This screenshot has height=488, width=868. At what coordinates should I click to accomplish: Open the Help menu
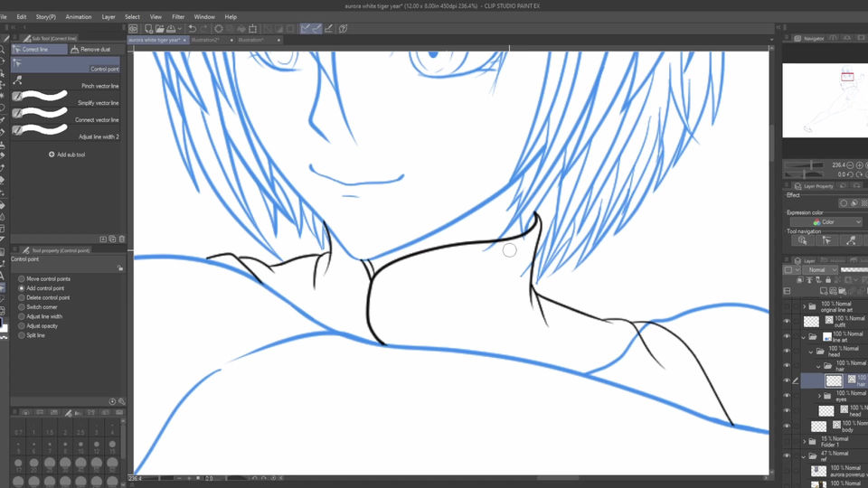(x=231, y=16)
